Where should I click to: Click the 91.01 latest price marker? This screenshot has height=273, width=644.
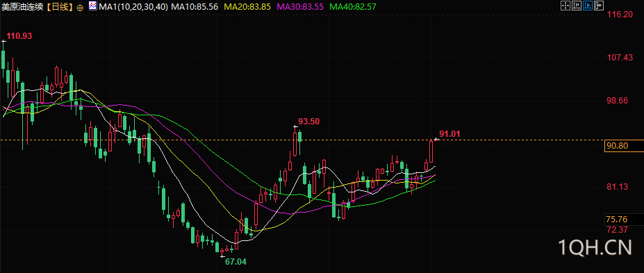pyautogui.click(x=450, y=134)
